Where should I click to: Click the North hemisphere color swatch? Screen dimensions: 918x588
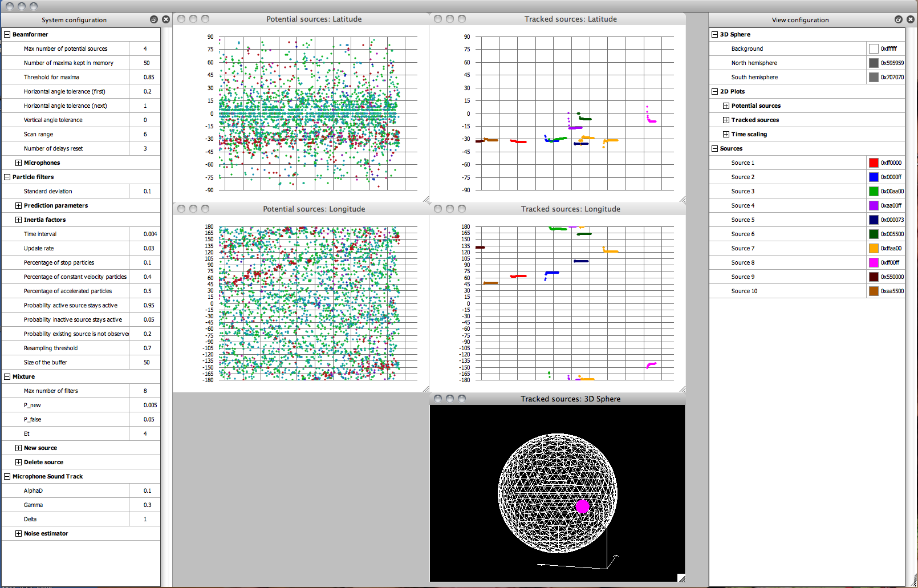coord(874,63)
